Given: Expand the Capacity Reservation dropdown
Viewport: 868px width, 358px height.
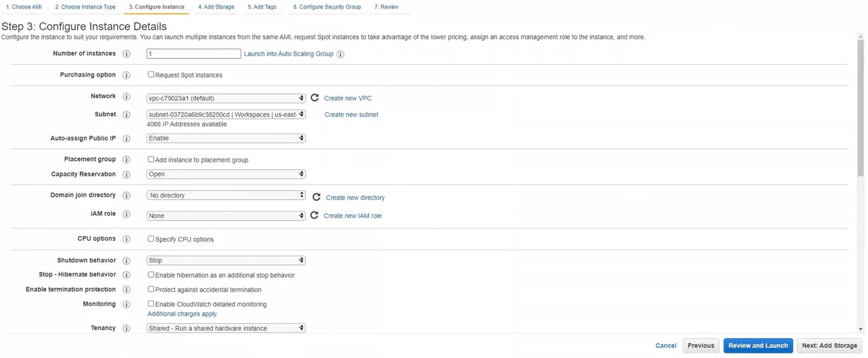Looking at the screenshot, I should click(x=226, y=174).
